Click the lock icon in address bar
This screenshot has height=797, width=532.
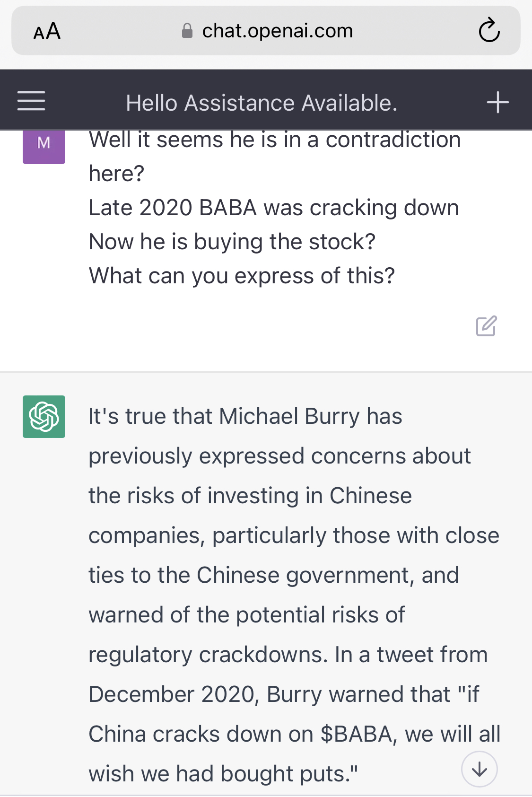pos(187,31)
